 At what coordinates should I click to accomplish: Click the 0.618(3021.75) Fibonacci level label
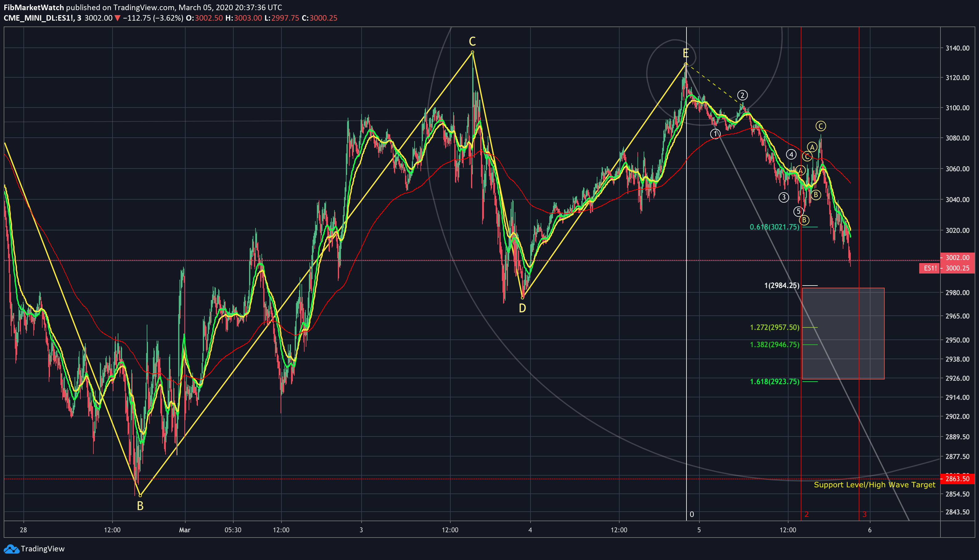point(774,227)
